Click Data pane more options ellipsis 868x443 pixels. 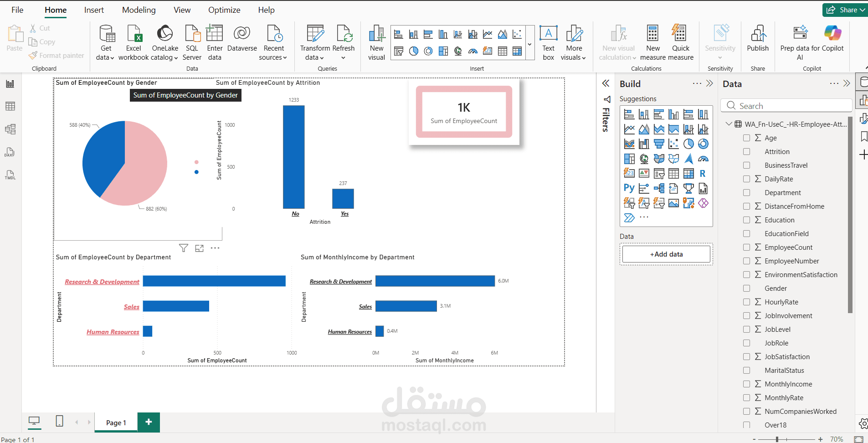pyautogui.click(x=834, y=83)
